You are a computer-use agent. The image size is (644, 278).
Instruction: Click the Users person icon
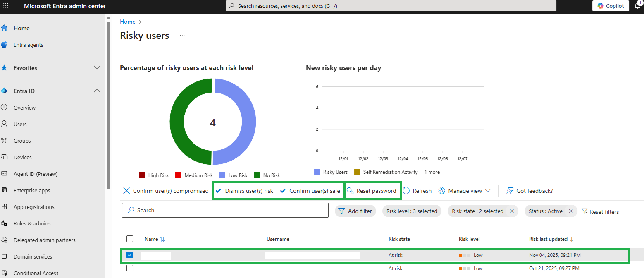(x=4, y=124)
